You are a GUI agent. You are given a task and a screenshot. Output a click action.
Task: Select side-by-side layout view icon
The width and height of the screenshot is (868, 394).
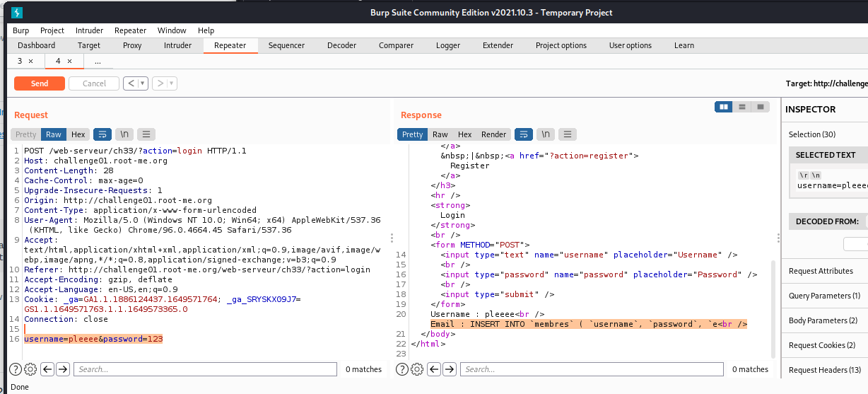click(723, 107)
